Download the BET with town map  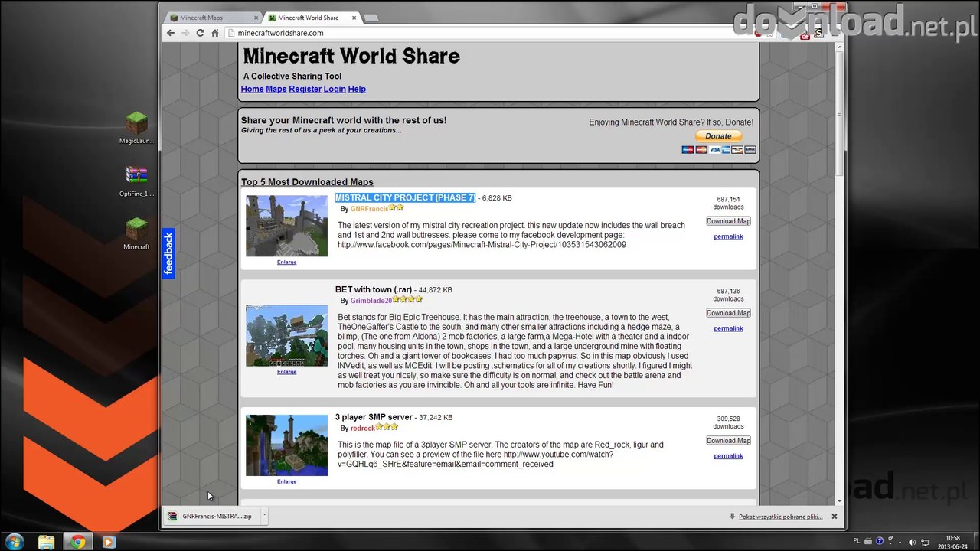[728, 313]
